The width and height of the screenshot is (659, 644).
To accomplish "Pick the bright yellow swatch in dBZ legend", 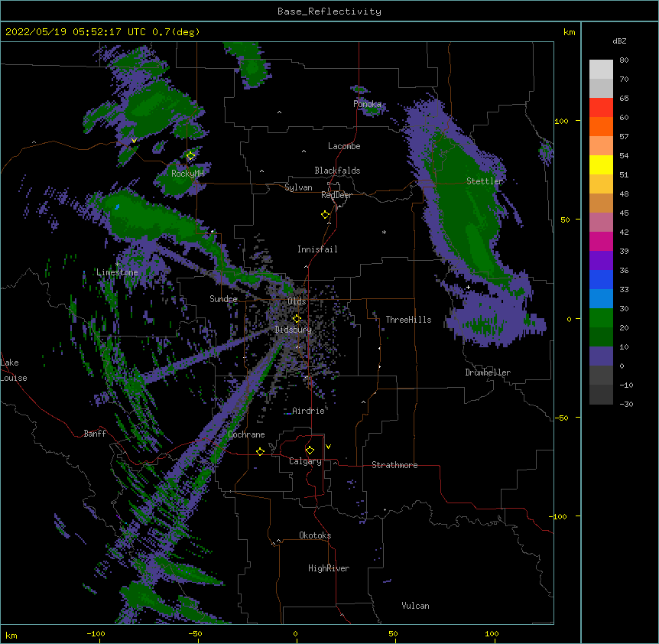I will pos(601,164).
